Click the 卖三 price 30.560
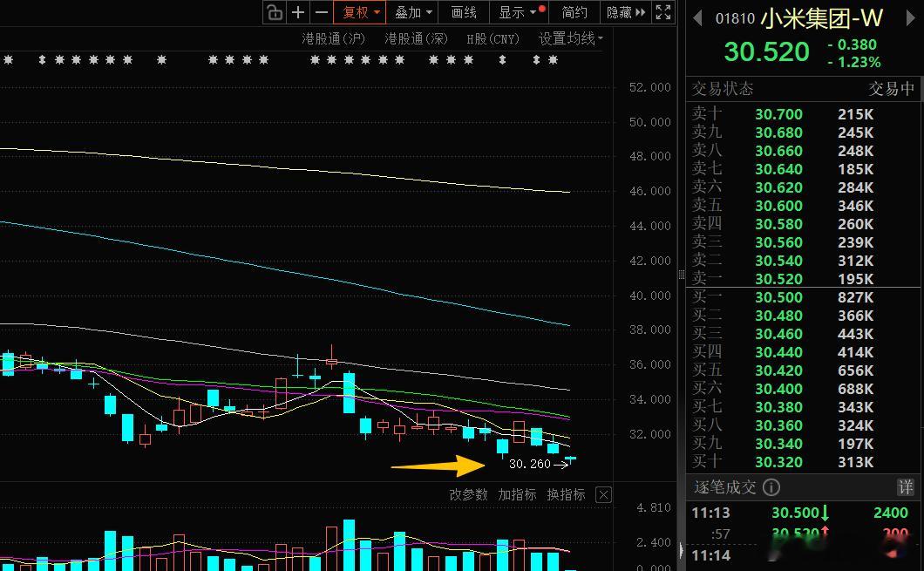This screenshot has height=571, width=924. (x=778, y=242)
